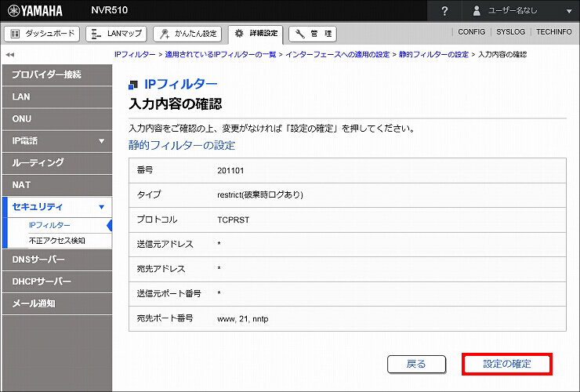This screenshot has height=392, width=580.
Task: Click the NVR510 model name
Action: (x=110, y=10)
